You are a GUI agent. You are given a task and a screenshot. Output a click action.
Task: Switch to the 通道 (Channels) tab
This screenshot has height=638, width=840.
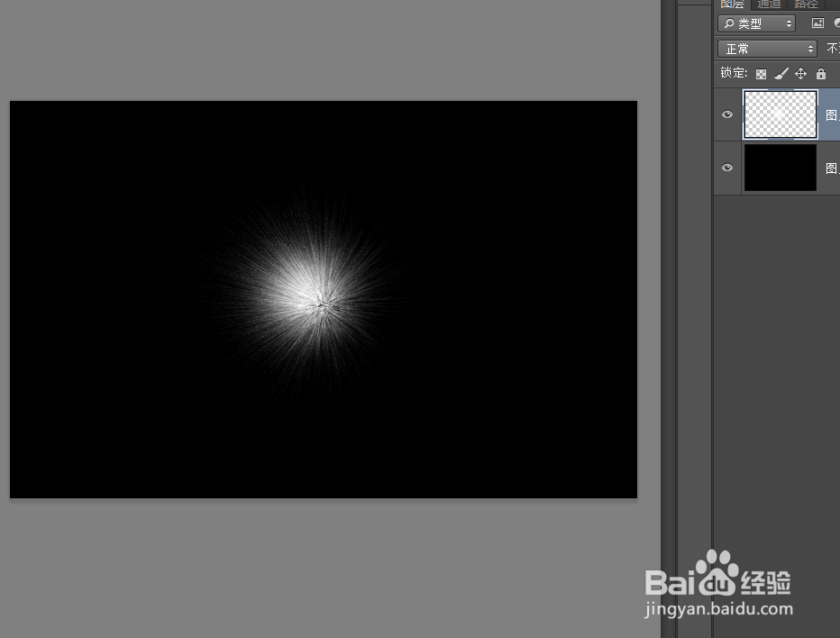tap(769, 5)
